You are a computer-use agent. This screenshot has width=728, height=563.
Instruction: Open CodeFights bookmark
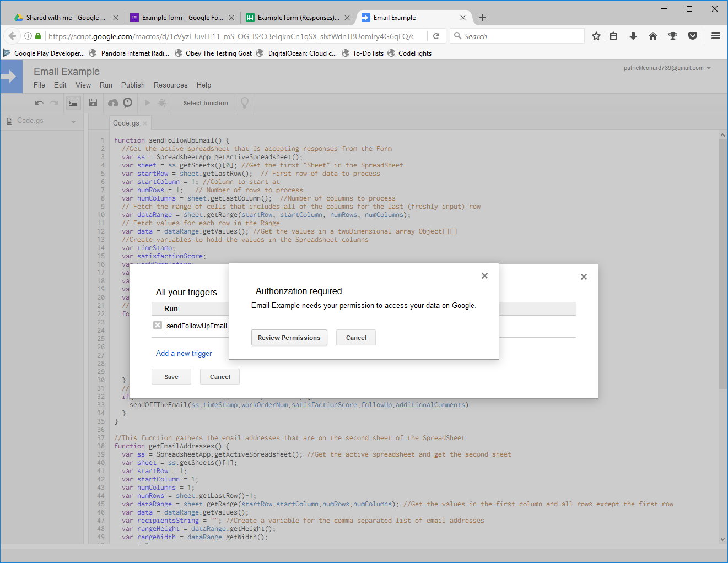click(409, 53)
